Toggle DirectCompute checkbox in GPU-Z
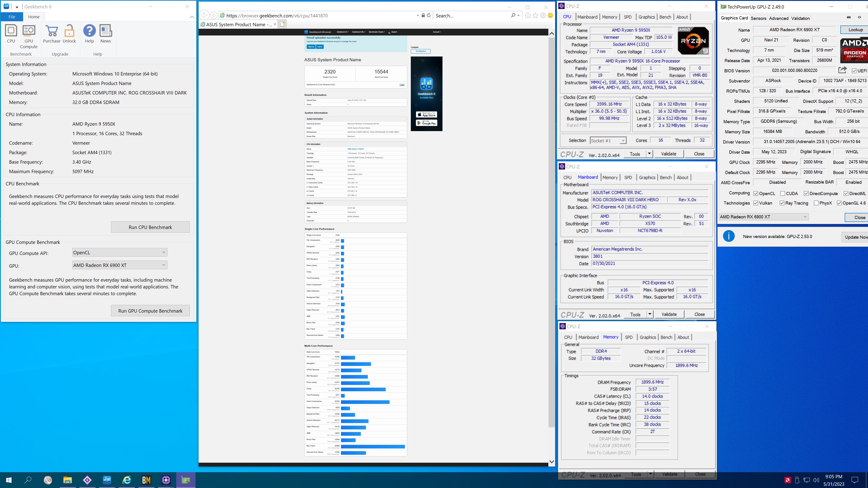 [806, 193]
